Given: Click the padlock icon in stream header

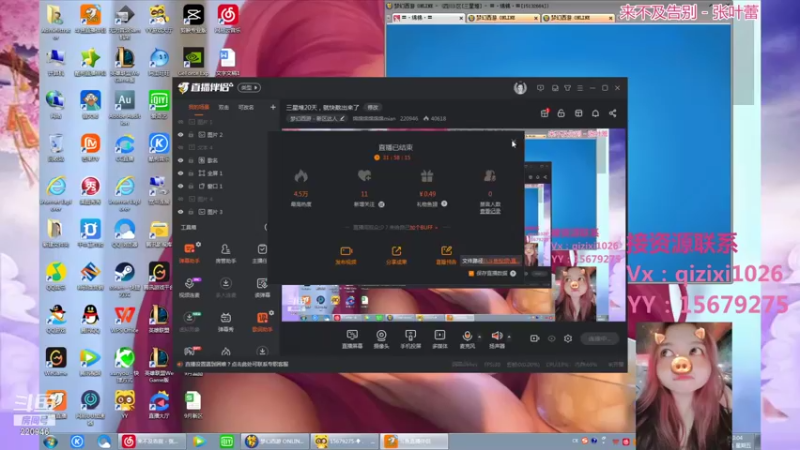Looking at the screenshot, I should pos(561,113).
